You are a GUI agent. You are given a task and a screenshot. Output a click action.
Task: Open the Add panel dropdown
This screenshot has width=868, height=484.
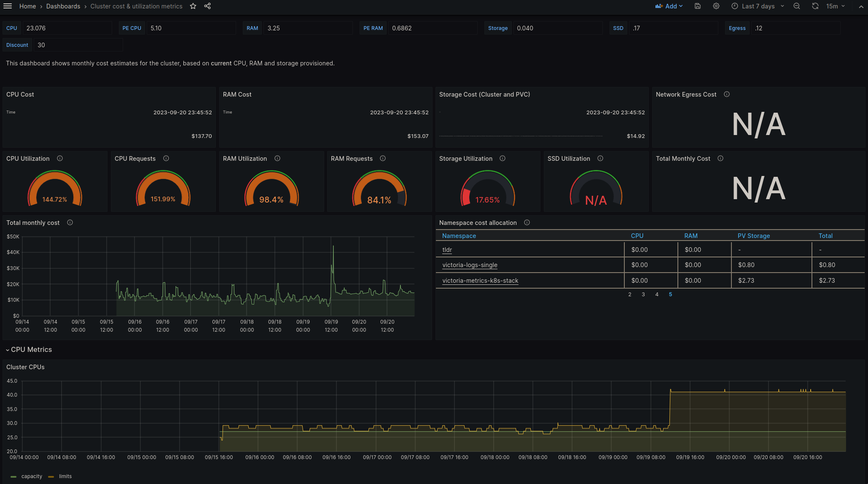click(669, 6)
